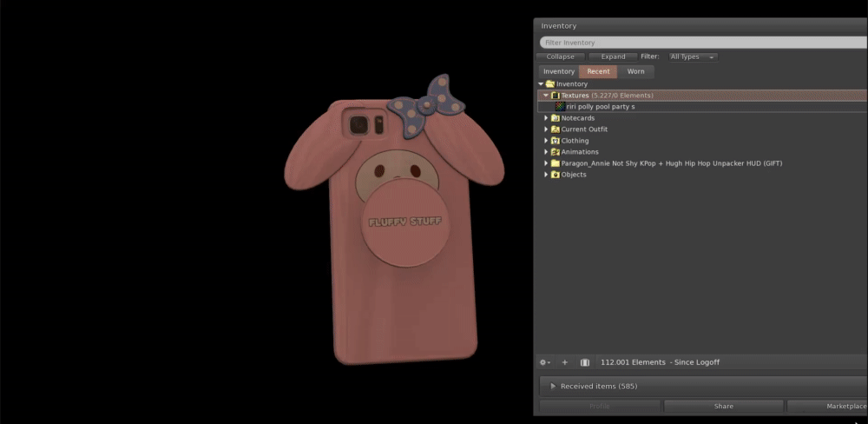Select the riri polly pool party s item
Image resolution: width=868 pixels, height=424 pixels.
pyautogui.click(x=601, y=106)
